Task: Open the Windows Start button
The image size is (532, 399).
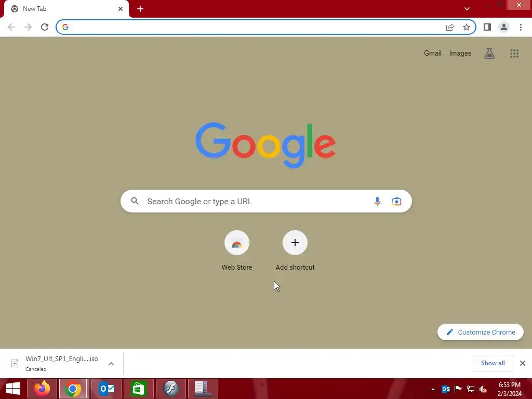Action: point(13,389)
